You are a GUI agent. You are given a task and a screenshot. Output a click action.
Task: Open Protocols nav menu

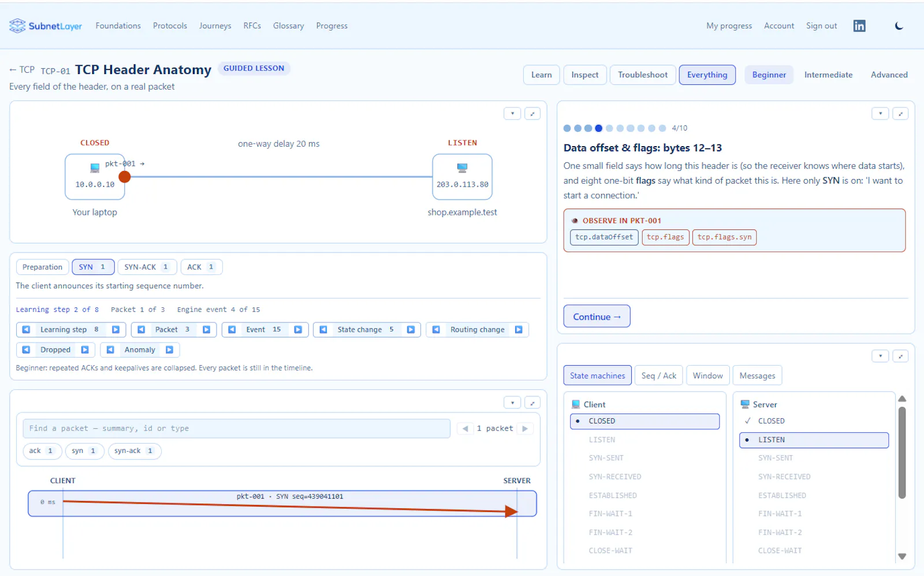tap(170, 26)
